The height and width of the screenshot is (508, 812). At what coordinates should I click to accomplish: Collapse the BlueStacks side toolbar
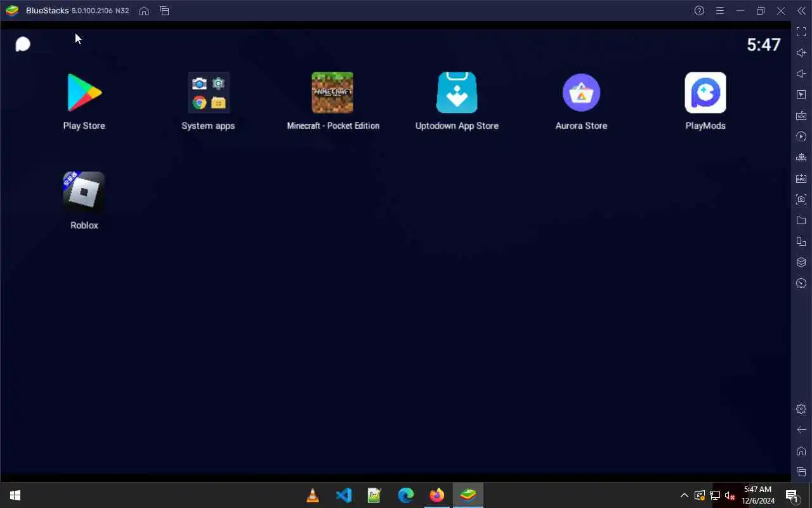pos(801,11)
